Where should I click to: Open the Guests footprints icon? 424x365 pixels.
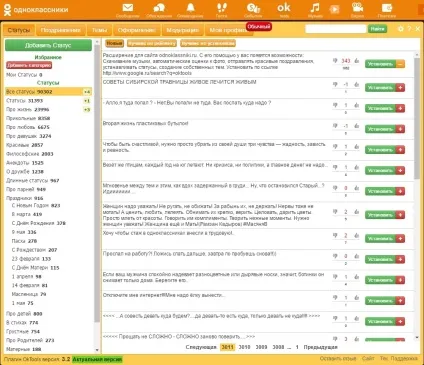[221, 8]
